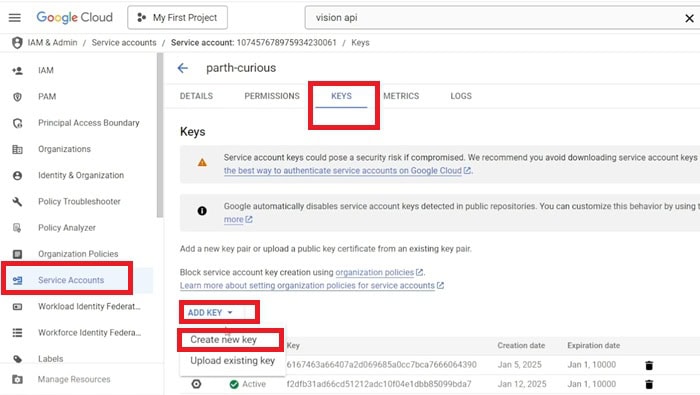The image size is (700, 395).
Task: Delete the key created Jan 5, 2025
Action: click(x=650, y=366)
